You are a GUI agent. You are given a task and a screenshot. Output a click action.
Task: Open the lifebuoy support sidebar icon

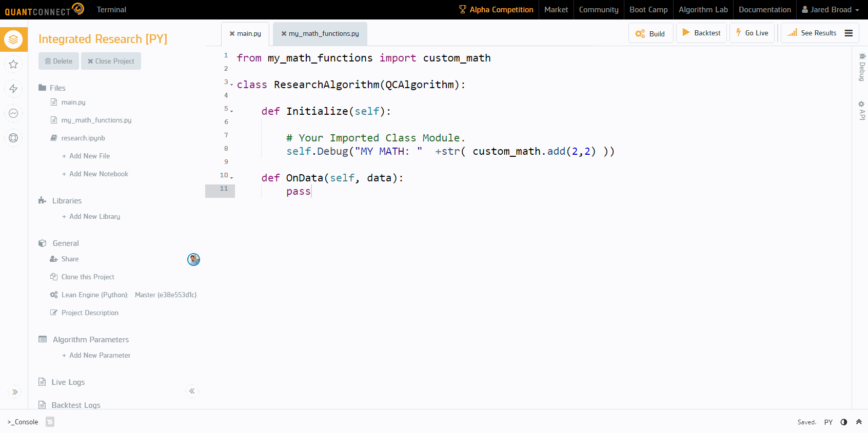click(14, 138)
